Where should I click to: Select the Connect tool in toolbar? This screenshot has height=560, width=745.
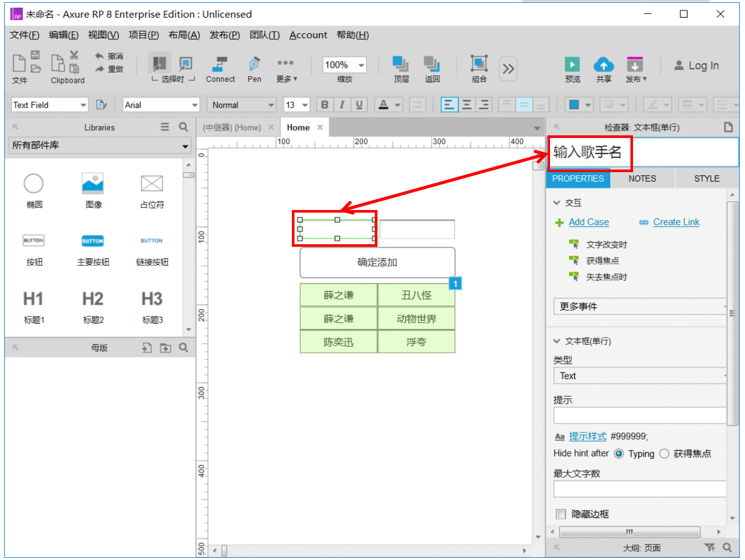220,64
